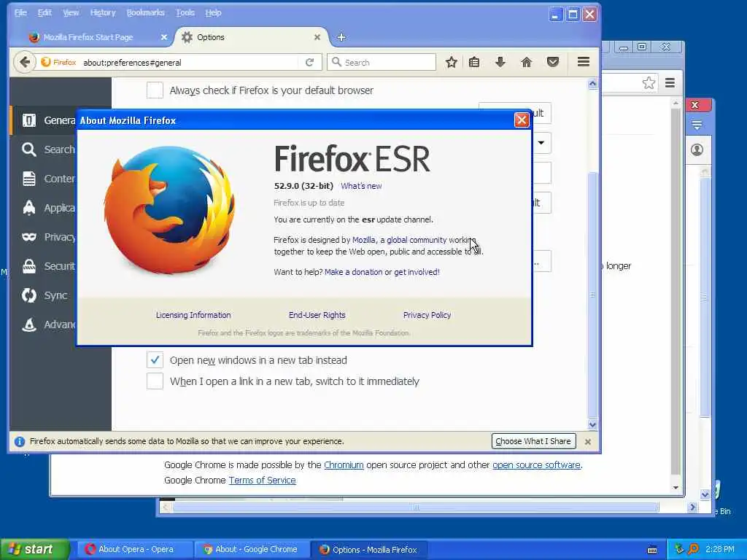
Task: Open a new tab with the plus button
Action: point(341,37)
